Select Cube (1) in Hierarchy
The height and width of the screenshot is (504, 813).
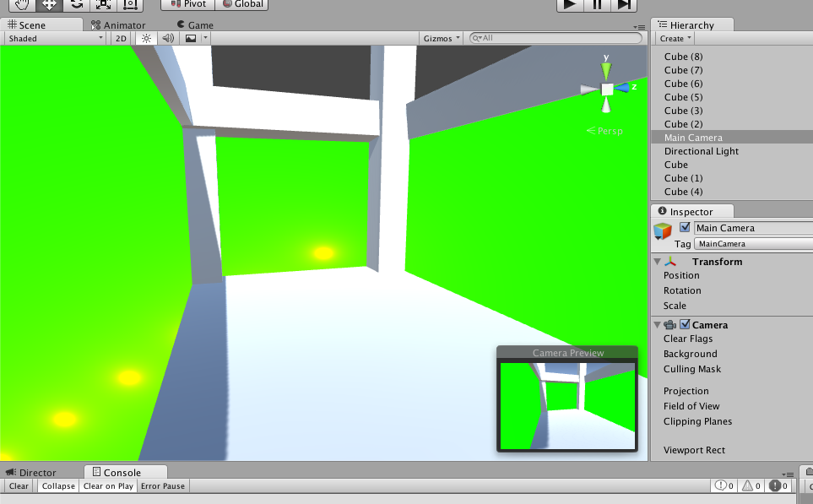tap(732, 178)
